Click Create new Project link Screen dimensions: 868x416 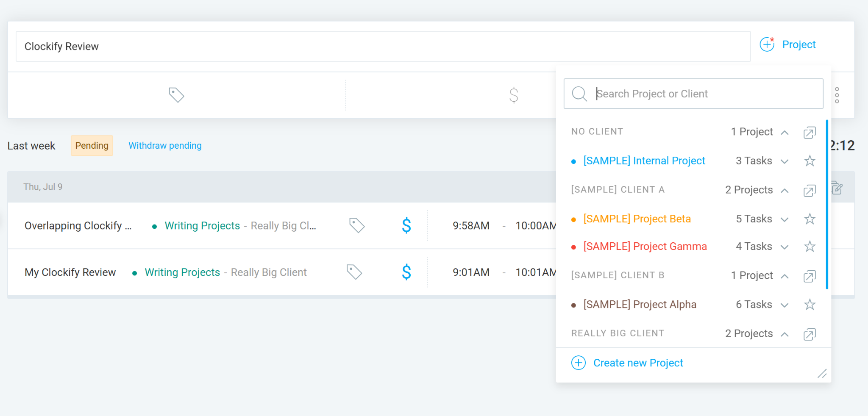638,363
